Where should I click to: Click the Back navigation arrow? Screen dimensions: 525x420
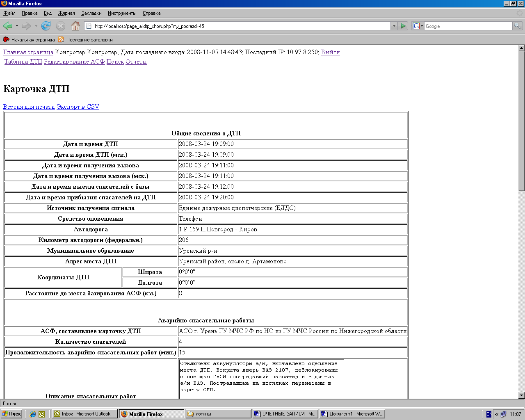(8, 26)
